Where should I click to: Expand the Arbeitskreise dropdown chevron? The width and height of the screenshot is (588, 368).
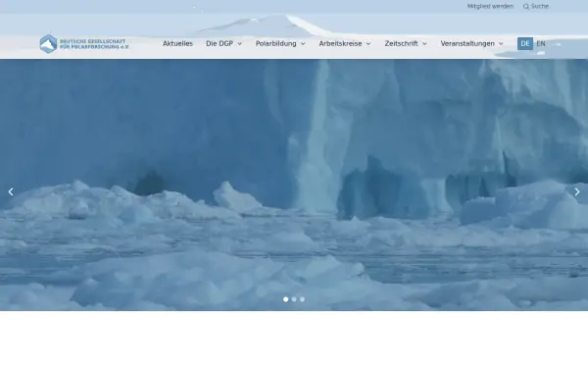click(368, 44)
